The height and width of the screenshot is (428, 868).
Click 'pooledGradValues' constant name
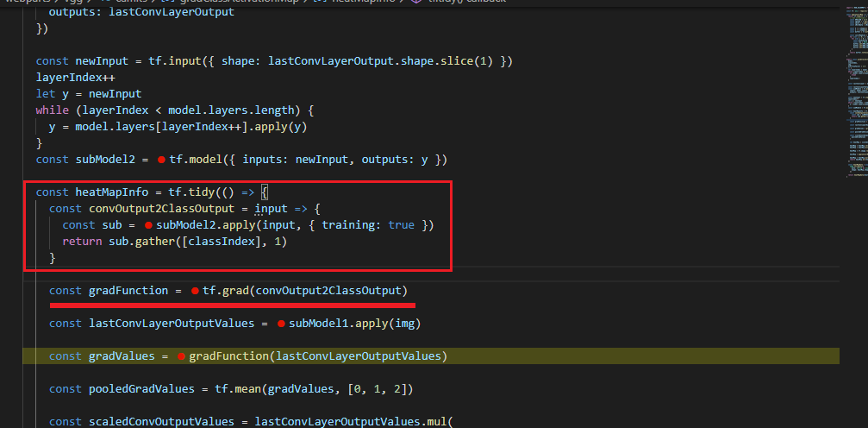pyautogui.click(x=141, y=390)
